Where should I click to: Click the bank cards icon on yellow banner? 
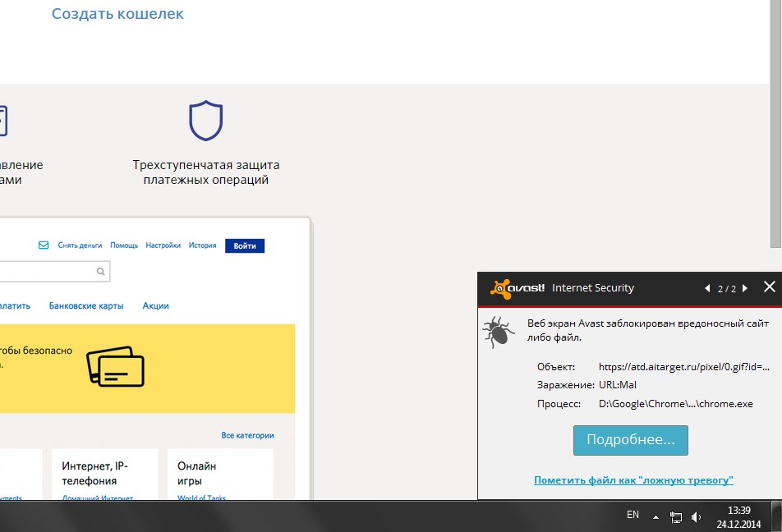tap(116, 366)
